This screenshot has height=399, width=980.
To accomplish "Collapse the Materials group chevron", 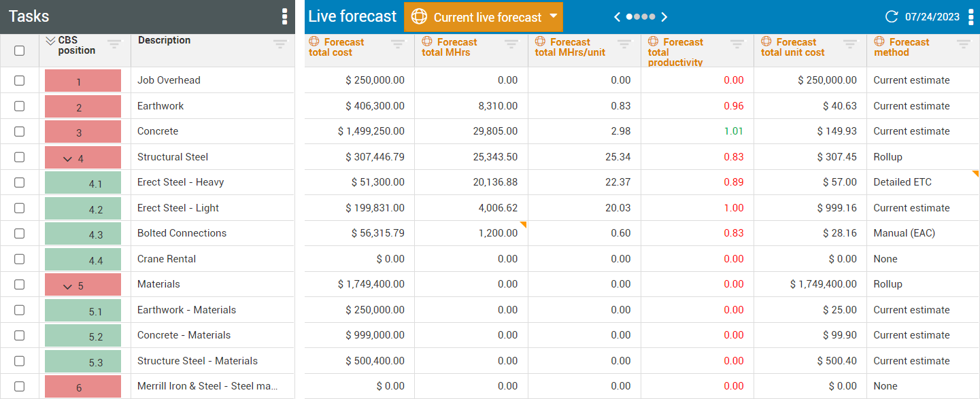I will [67, 287].
